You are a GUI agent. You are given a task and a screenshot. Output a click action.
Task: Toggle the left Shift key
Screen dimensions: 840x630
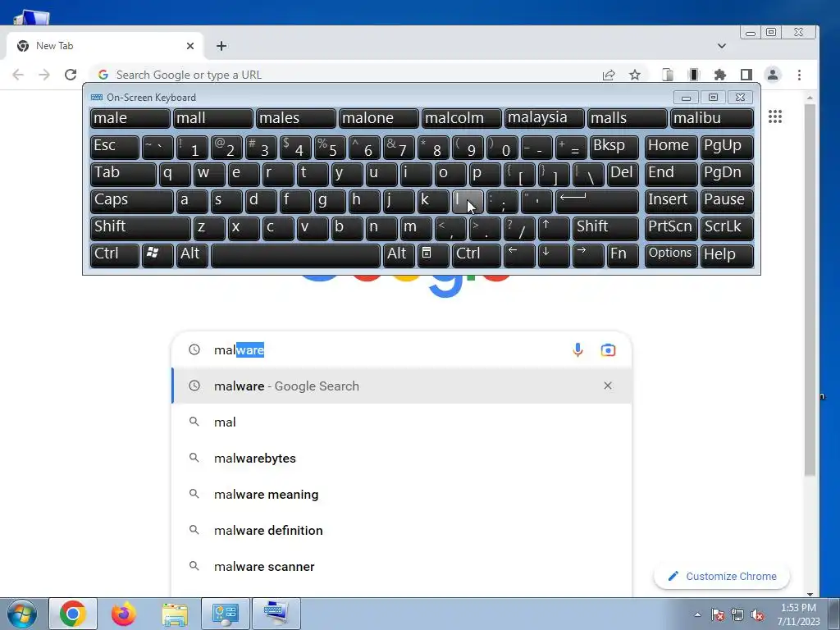[140, 228]
